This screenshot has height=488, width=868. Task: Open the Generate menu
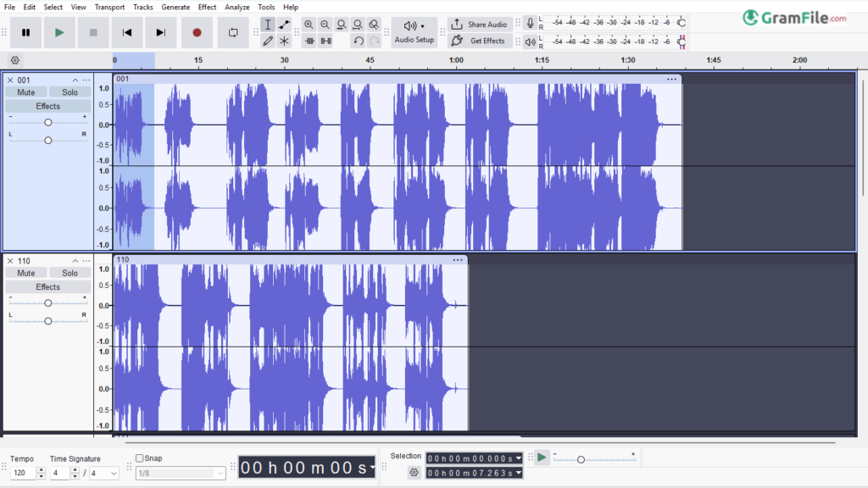175,7
